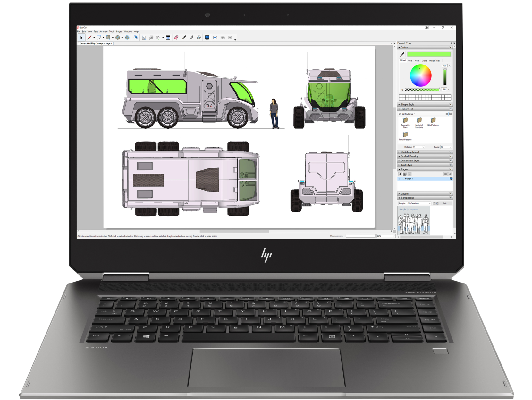Duplicate the page in Pages panel
Screen dimensions: 532x400
(x=405, y=174)
